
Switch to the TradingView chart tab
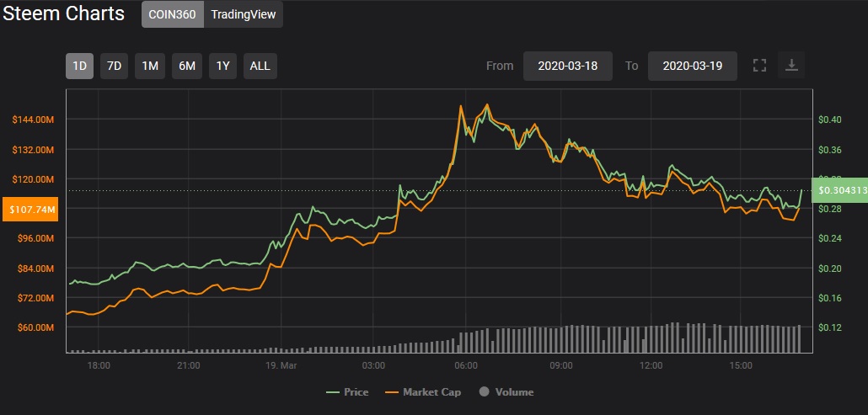(244, 14)
